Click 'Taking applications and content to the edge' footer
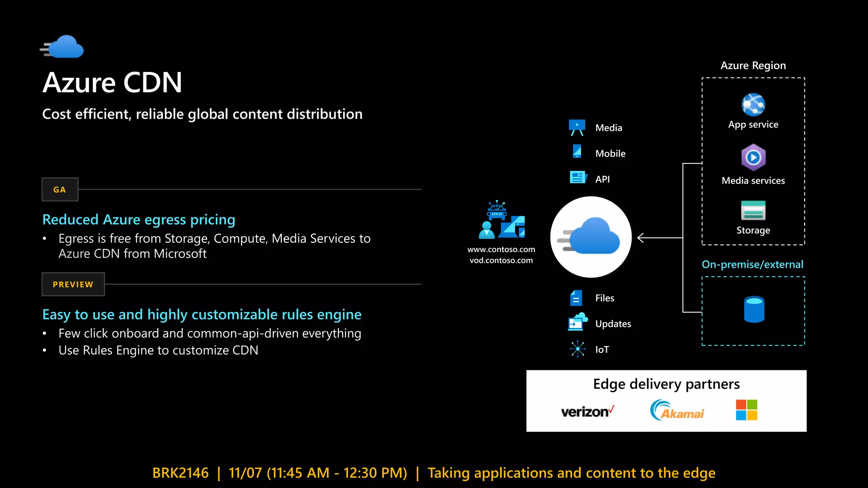The width and height of the screenshot is (868, 488). click(x=571, y=473)
